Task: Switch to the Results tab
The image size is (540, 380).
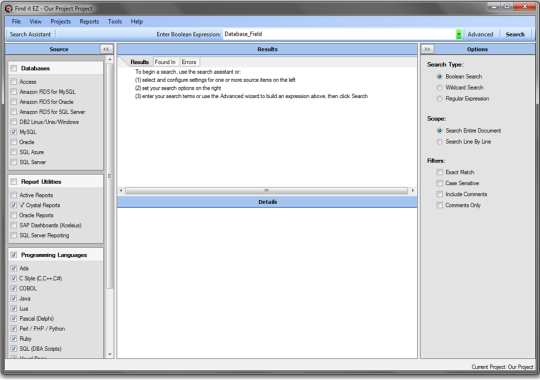Action: (139, 62)
